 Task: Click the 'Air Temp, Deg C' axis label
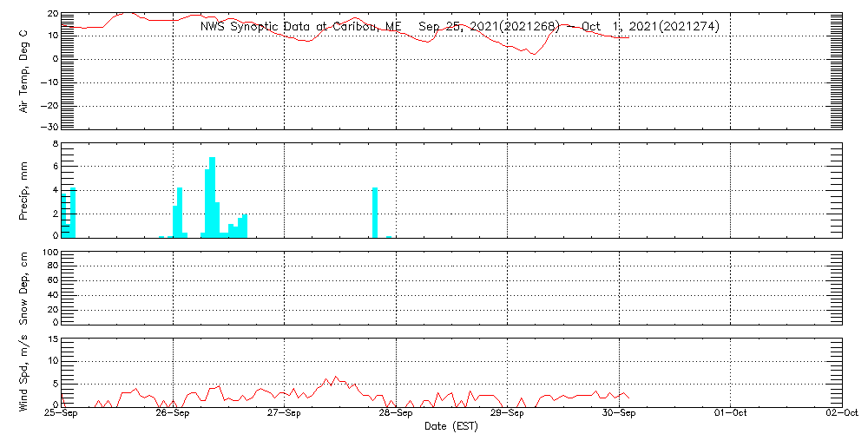point(24,69)
